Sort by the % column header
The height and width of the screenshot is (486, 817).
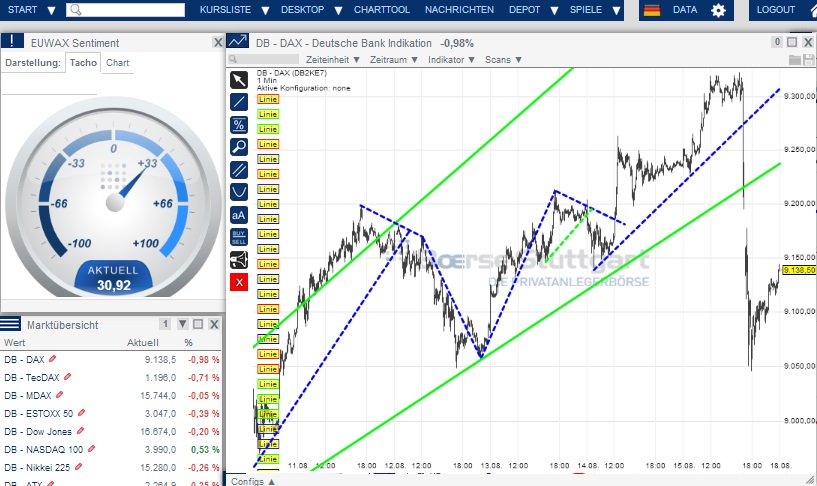point(188,342)
